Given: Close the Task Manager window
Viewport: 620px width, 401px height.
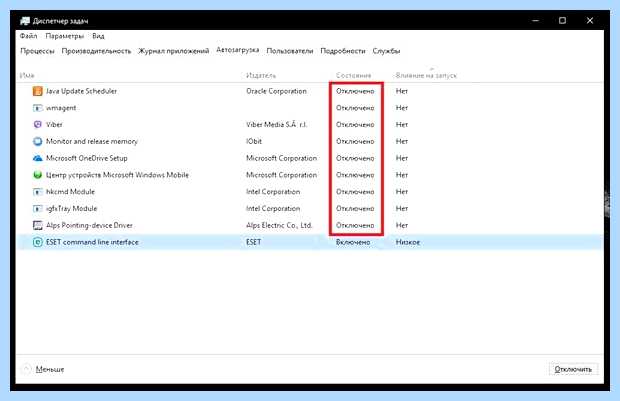Looking at the screenshot, I should [x=590, y=21].
